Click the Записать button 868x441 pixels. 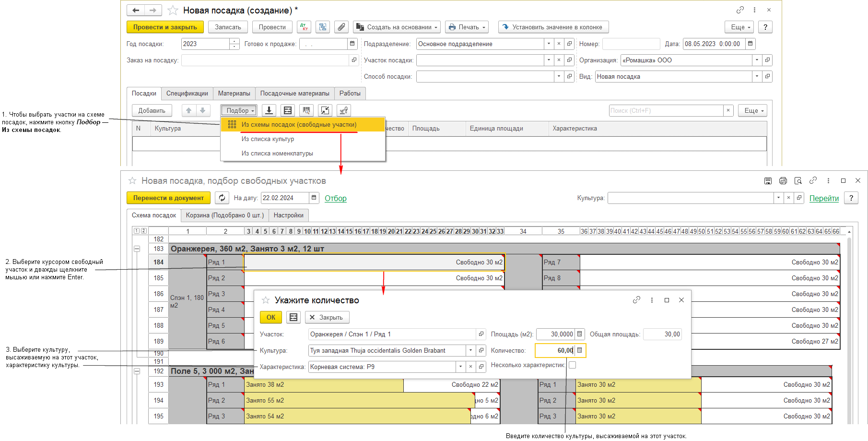(x=228, y=27)
